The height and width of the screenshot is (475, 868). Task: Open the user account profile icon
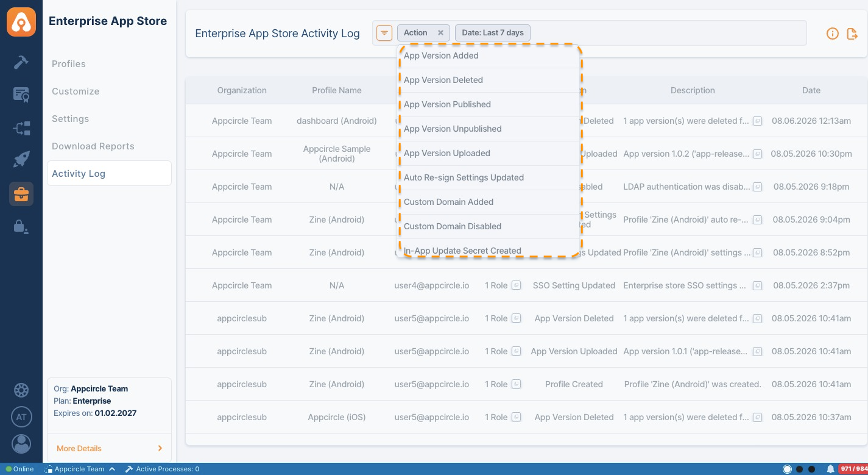(21, 443)
